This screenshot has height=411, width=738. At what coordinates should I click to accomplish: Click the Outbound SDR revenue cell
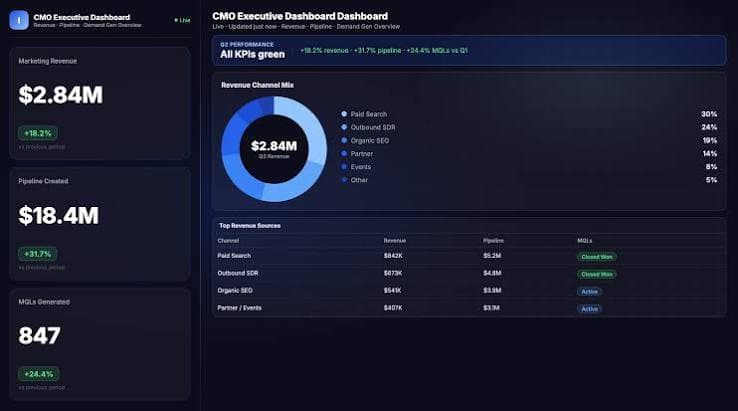click(x=393, y=273)
